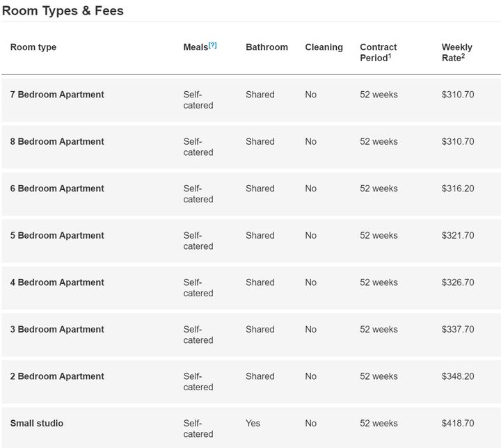Click the Room Types & Fees heading
This screenshot has height=448, width=501.
click(63, 11)
